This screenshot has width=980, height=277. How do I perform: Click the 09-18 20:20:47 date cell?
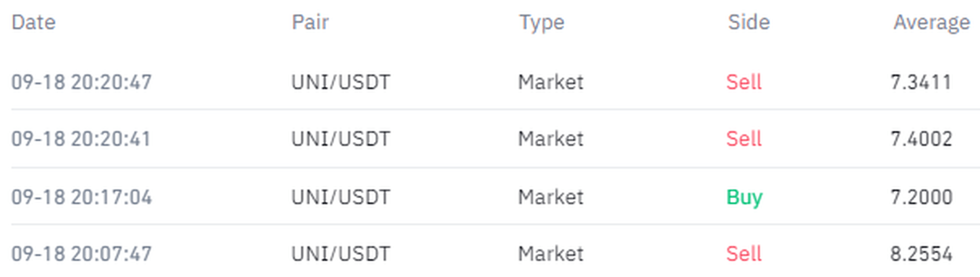[81, 82]
